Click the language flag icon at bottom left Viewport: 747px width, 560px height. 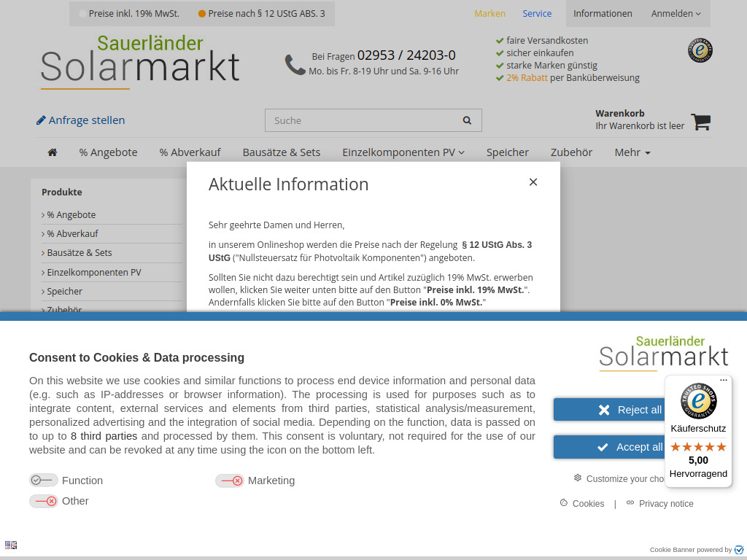(11, 545)
